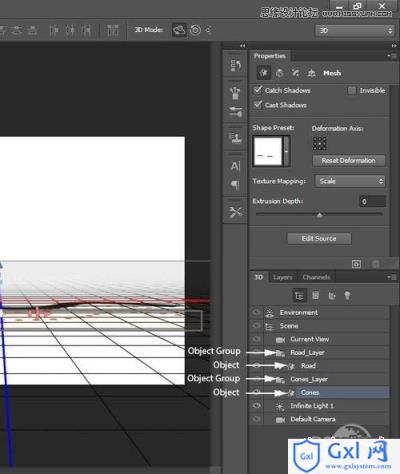Click the Reset Deformation button

click(x=348, y=161)
